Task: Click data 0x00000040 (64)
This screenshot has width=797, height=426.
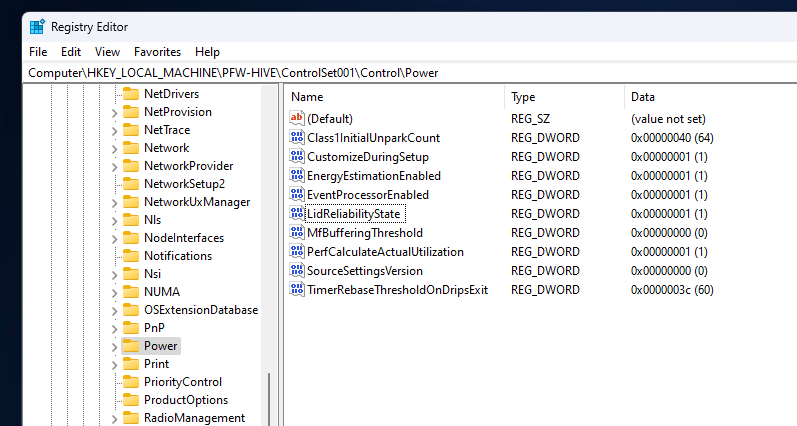Action: (x=672, y=138)
